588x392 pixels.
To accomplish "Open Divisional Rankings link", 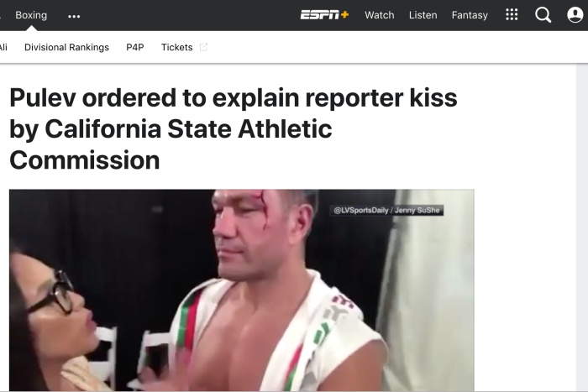I will [66, 47].
